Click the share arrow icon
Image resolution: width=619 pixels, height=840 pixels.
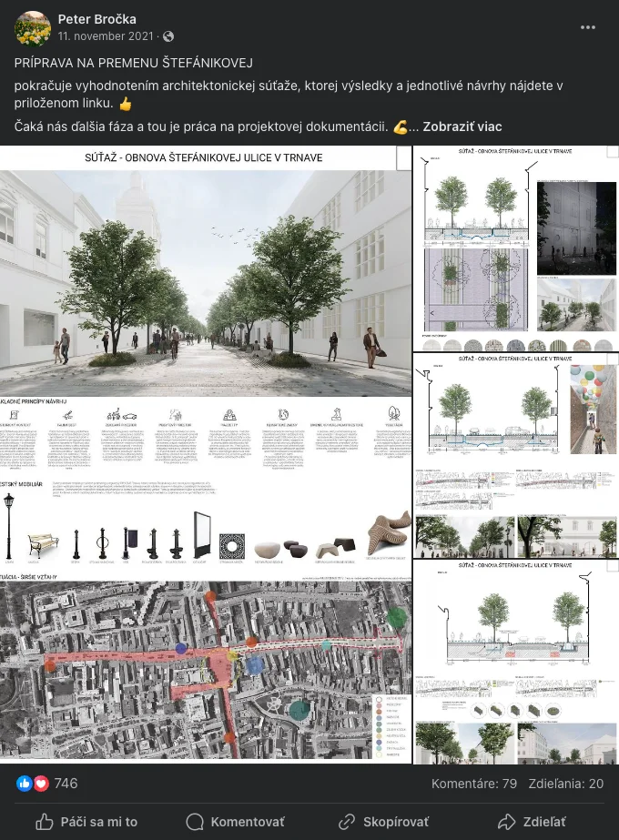tap(507, 822)
